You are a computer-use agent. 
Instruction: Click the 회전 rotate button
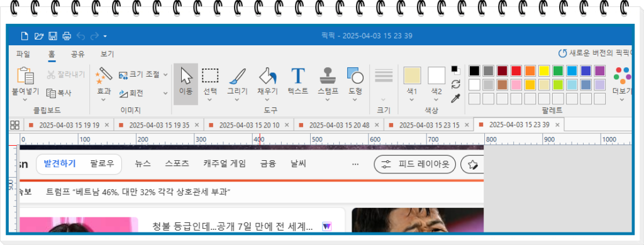pos(131,93)
